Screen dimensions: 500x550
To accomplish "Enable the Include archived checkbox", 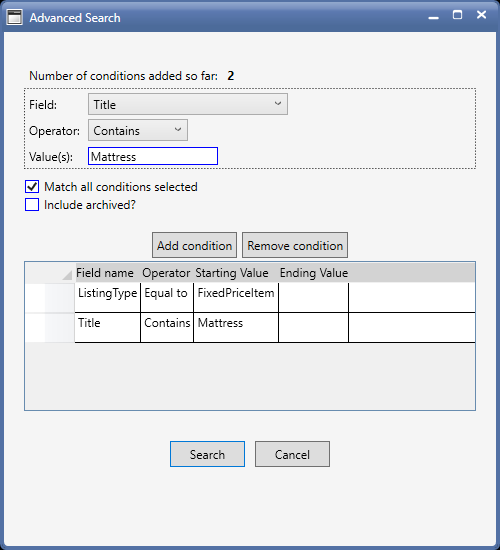I will click(x=32, y=205).
